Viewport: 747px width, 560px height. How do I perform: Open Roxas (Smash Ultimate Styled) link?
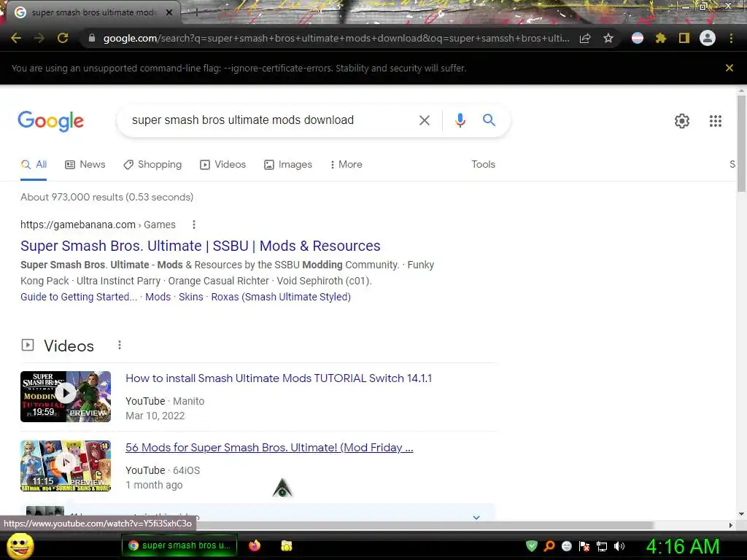pyautogui.click(x=281, y=297)
